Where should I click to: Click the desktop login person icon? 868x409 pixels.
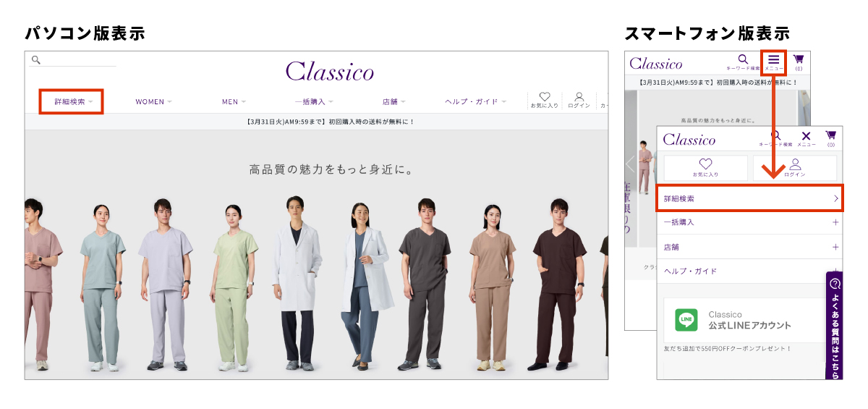pyautogui.click(x=579, y=96)
